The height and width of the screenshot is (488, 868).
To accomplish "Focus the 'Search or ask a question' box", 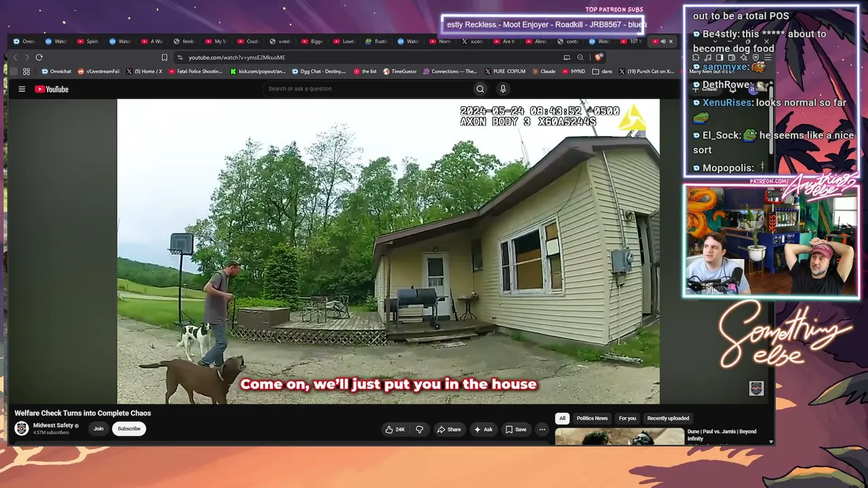I will coord(367,89).
